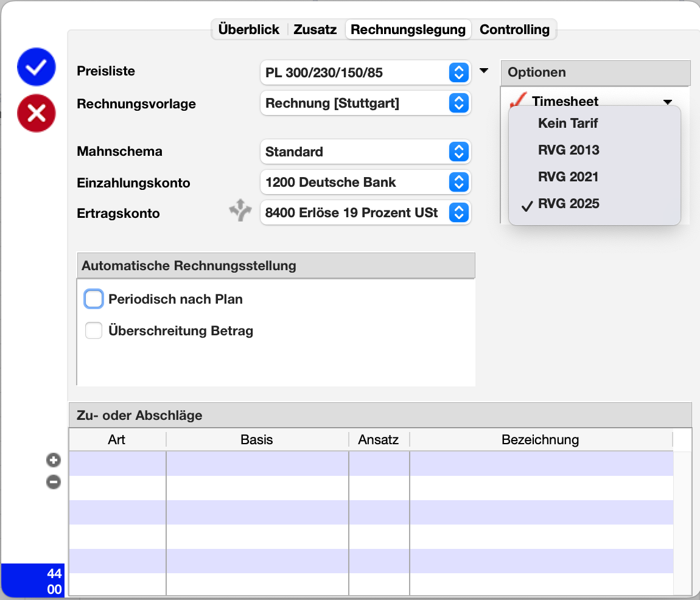Click the Optionen panel header
The image size is (700, 600).
pos(595,72)
